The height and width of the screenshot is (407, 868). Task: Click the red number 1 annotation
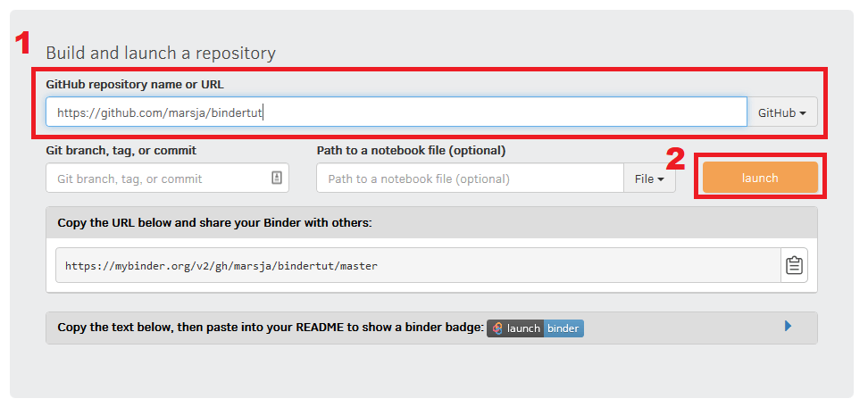(x=22, y=43)
